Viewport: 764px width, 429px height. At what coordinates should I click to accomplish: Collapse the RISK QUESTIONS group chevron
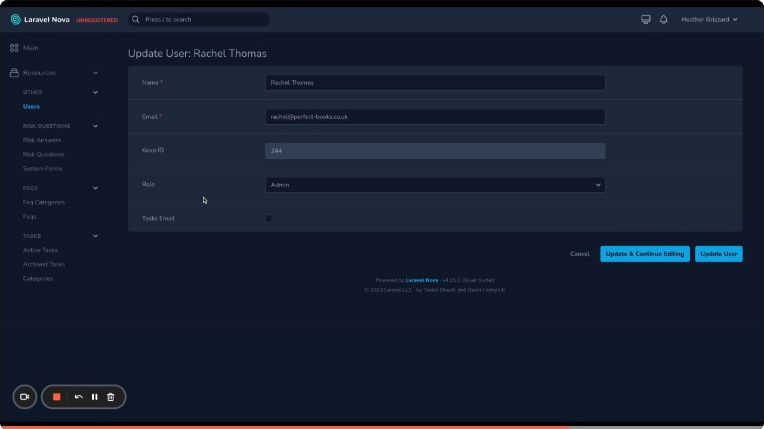coord(96,126)
